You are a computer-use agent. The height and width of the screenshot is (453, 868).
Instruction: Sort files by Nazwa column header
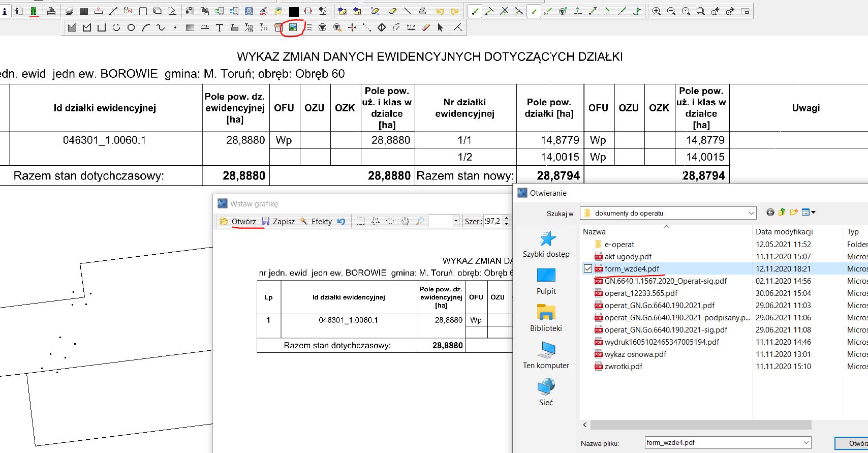pos(594,231)
